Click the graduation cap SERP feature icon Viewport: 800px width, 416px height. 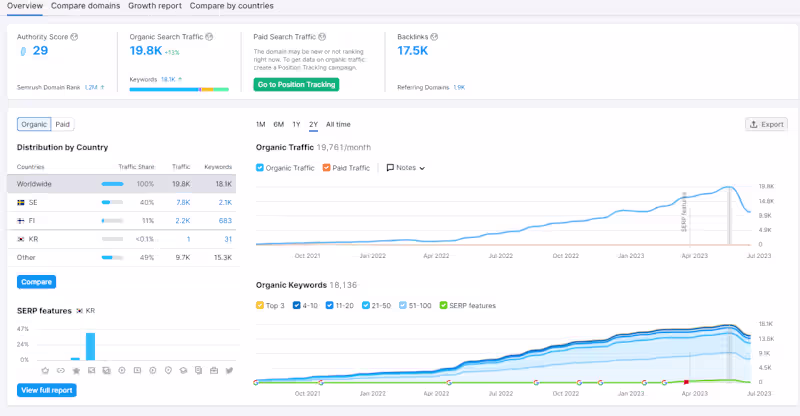point(183,371)
